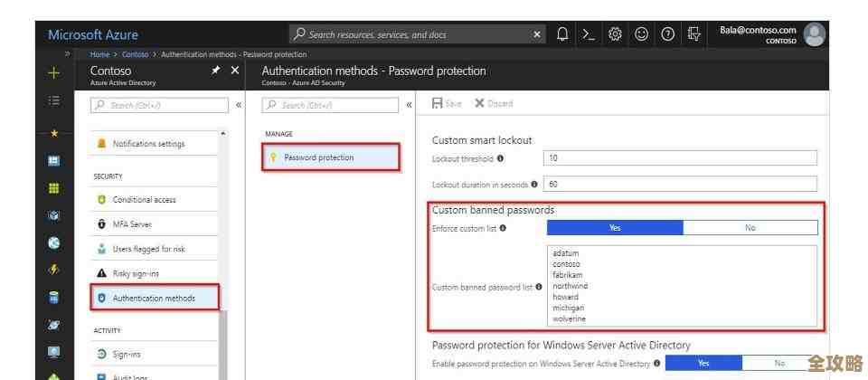Screen dimensions: 868x380
Task: Click the custom banned password list box
Action: 682,286
